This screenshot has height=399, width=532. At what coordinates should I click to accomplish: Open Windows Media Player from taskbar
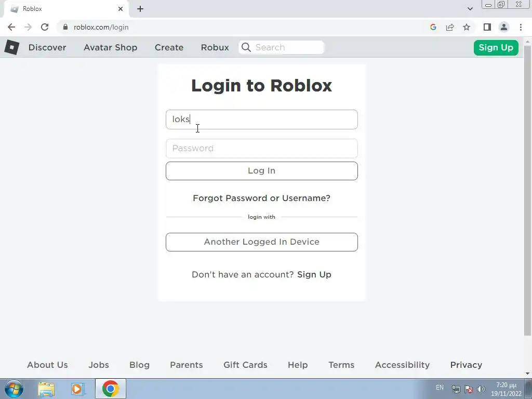click(77, 389)
